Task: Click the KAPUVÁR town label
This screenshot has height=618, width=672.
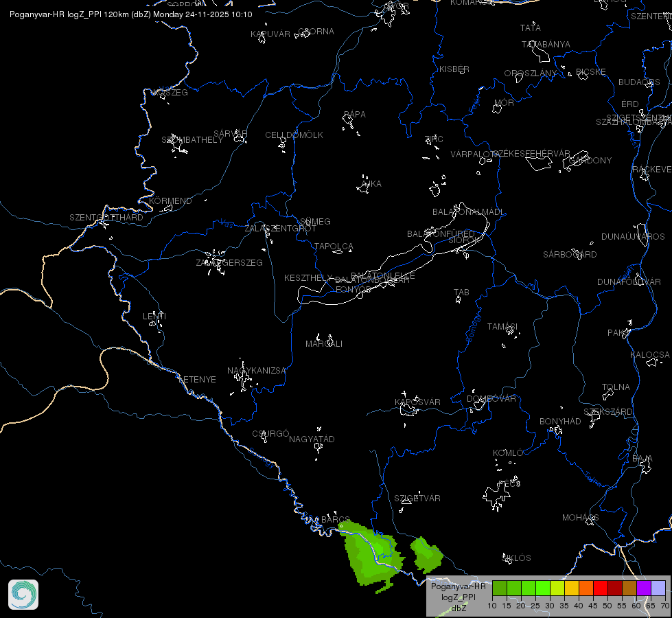Action: pos(270,34)
